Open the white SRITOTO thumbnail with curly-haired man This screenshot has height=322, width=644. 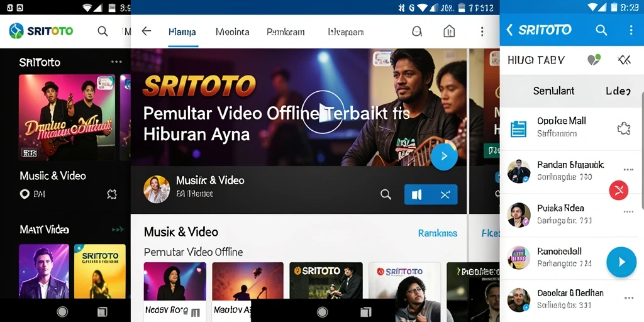404,292
